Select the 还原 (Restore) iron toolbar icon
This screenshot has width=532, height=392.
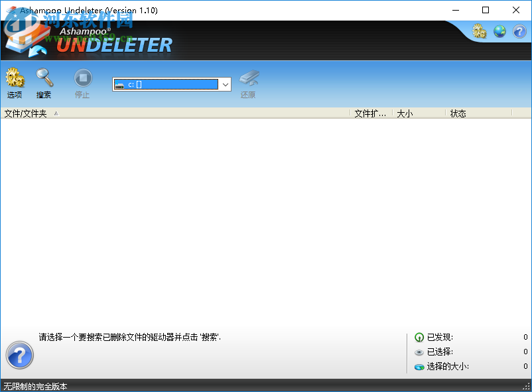[x=248, y=78]
